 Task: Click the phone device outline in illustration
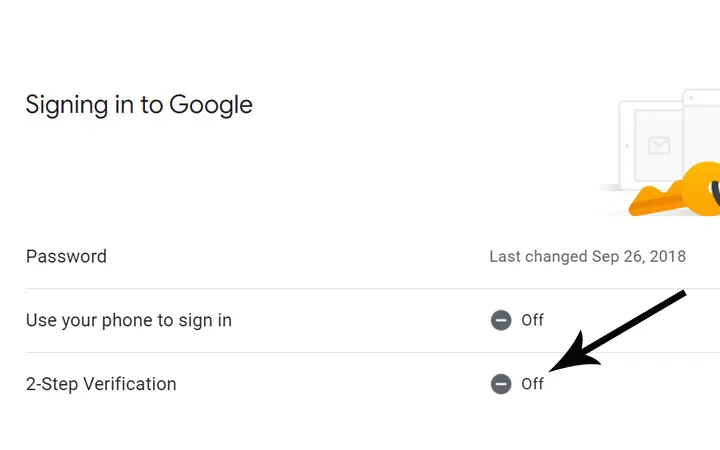[702, 125]
